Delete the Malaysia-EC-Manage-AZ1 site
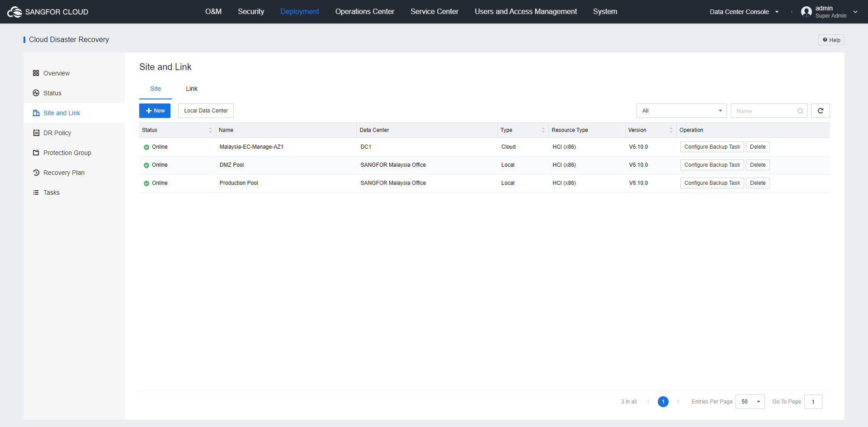868x427 pixels. [x=758, y=147]
